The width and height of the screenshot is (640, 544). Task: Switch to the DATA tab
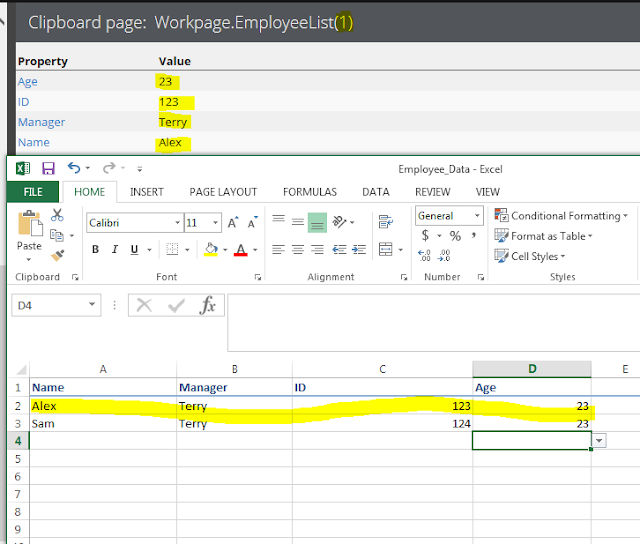pos(376,192)
